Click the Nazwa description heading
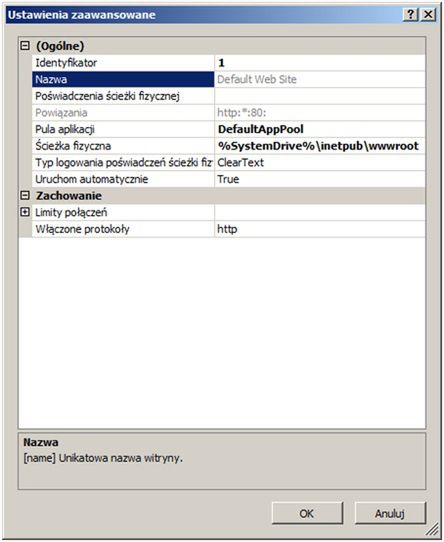Image resolution: width=444 pixels, height=542 pixels. tap(41, 442)
